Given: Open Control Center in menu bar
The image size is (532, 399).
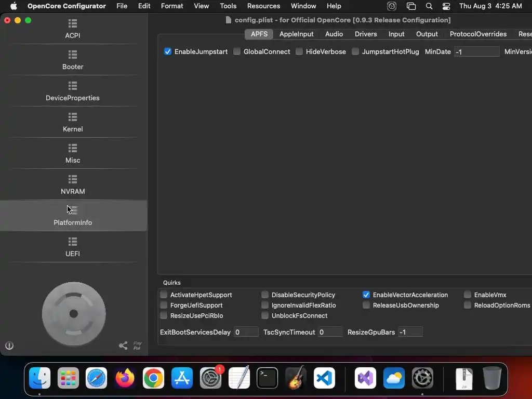Looking at the screenshot, I should pyautogui.click(x=446, y=6).
